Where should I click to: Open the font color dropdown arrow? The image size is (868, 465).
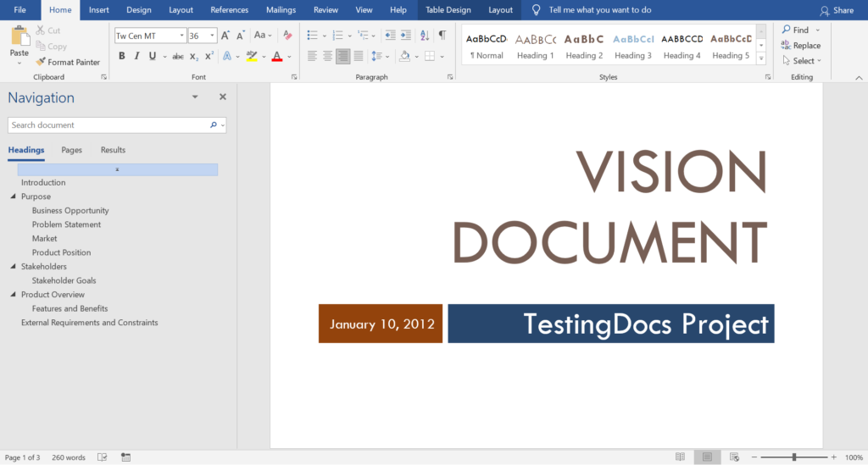289,57
